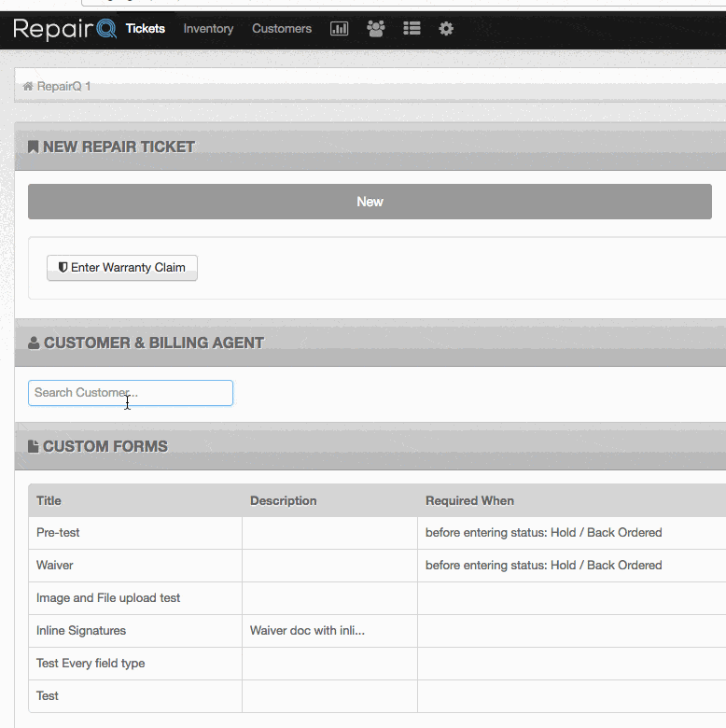
Task: Open the Inline Signatures form row
Action: [x=377, y=631]
